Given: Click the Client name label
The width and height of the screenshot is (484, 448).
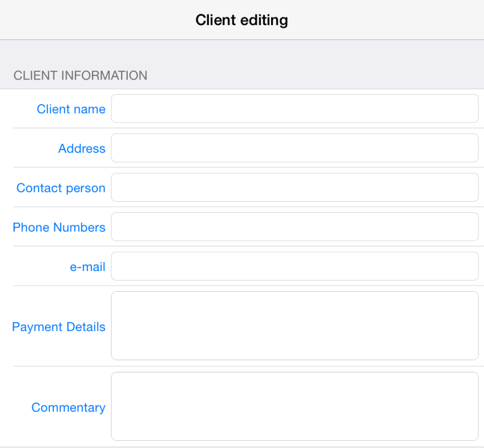Looking at the screenshot, I should pos(71,109).
